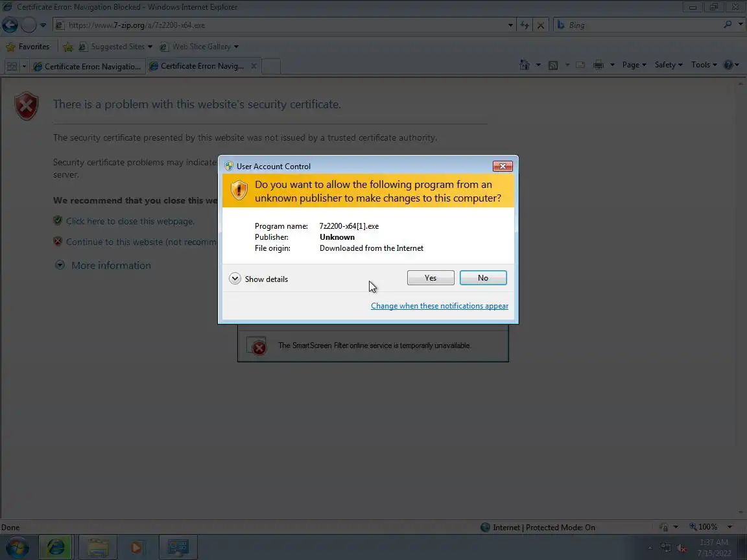Close the User Account Control dialog
This screenshot has height=560, width=747.
[x=503, y=166]
